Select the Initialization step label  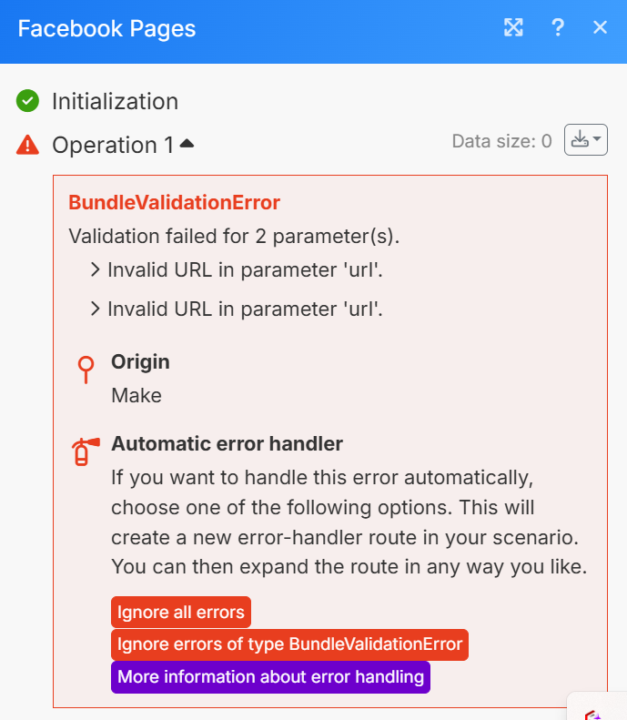point(115,101)
